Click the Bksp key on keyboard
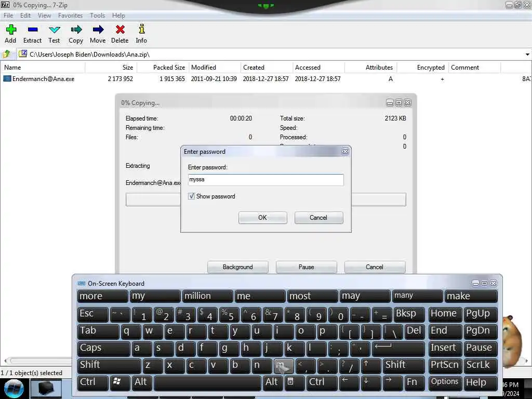532x399 pixels. [x=409, y=314]
